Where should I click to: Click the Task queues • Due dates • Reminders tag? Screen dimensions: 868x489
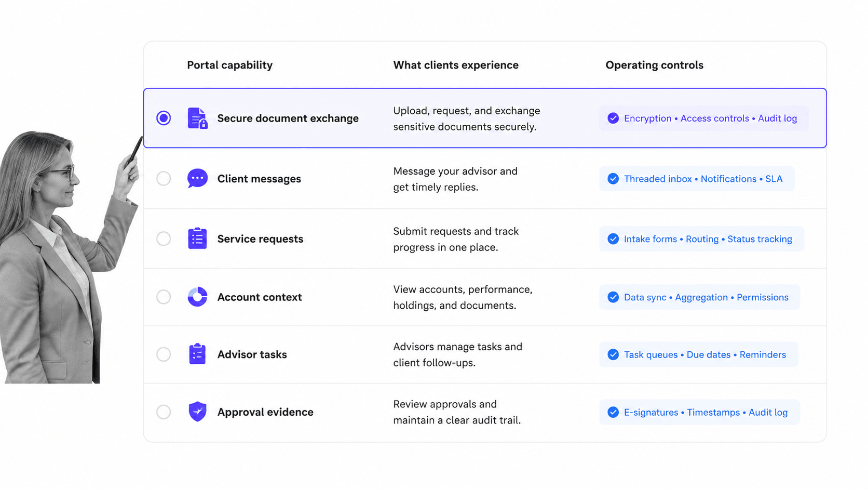tap(698, 354)
